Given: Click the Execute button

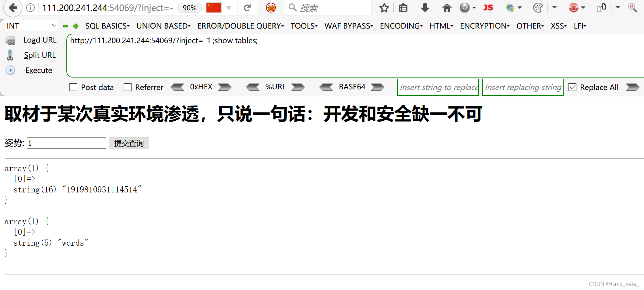Looking at the screenshot, I should pyautogui.click(x=39, y=71).
